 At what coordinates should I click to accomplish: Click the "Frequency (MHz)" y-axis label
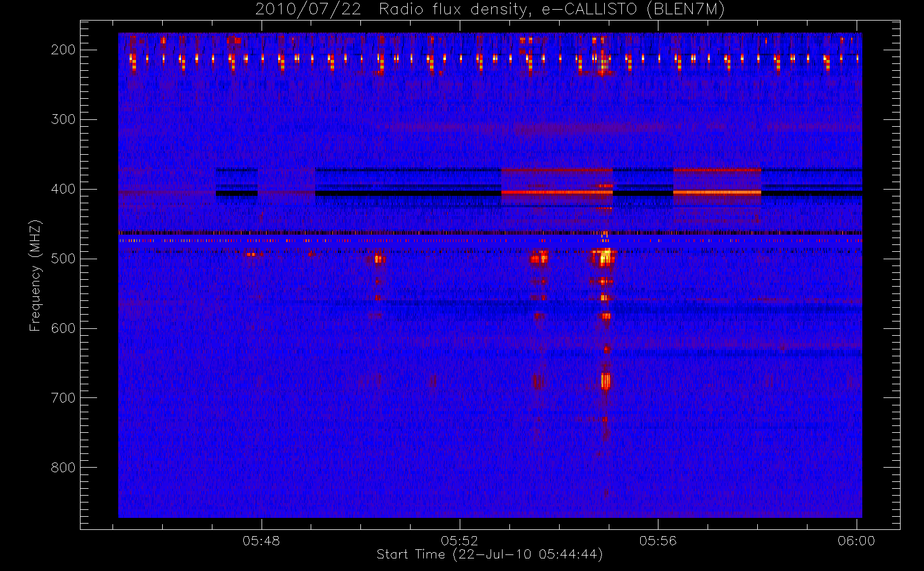(x=35, y=275)
